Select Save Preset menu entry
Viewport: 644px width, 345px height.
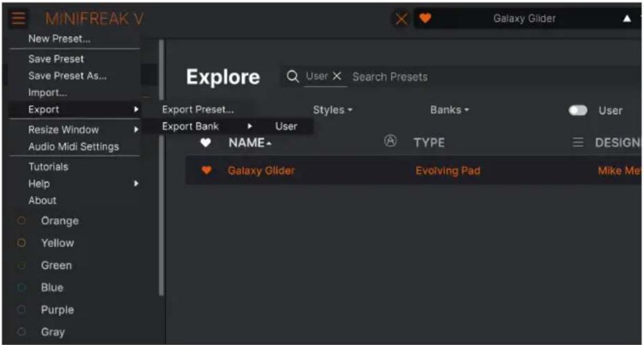[56, 59]
